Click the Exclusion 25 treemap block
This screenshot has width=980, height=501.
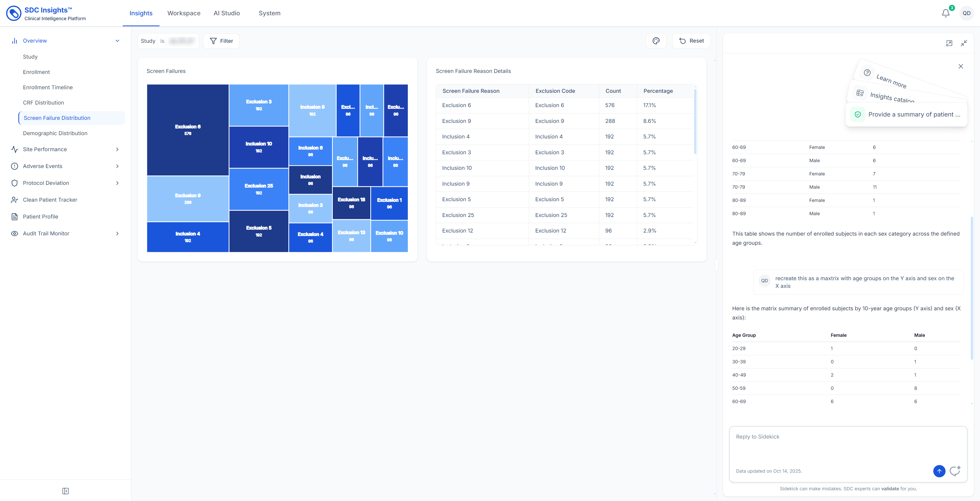click(x=259, y=189)
